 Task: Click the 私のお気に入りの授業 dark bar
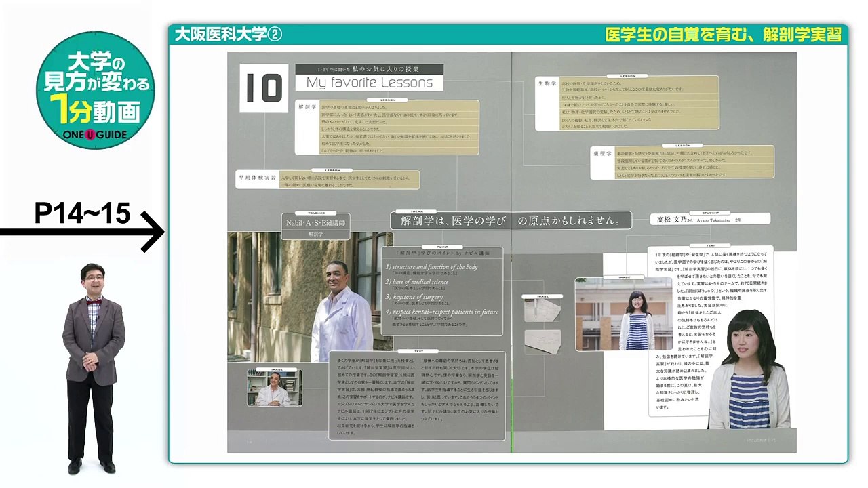370,69
